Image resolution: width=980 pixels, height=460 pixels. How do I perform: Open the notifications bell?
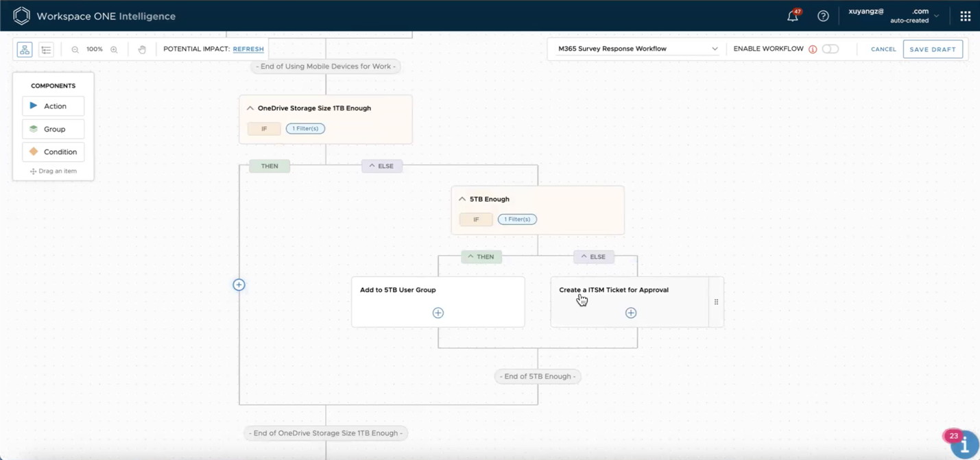(793, 16)
